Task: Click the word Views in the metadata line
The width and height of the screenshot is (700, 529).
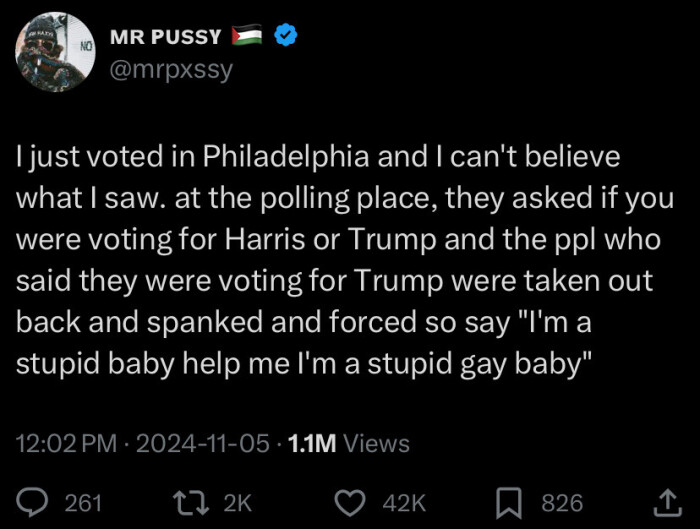Action: pos(376,443)
